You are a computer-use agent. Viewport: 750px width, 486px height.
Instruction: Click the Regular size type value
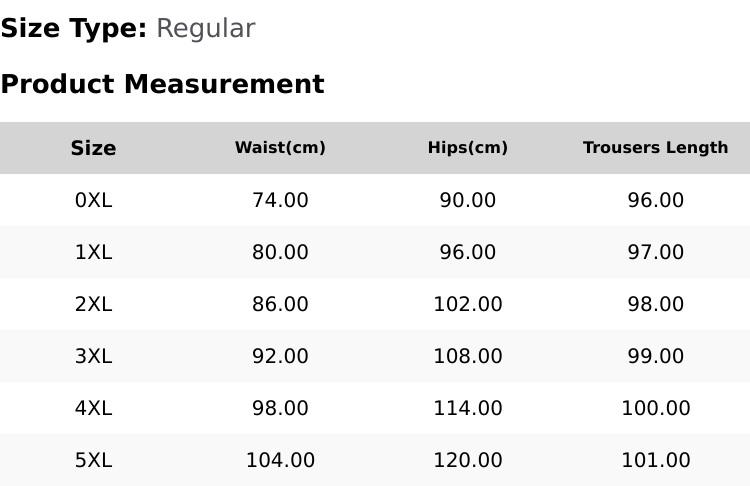tap(206, 29)
